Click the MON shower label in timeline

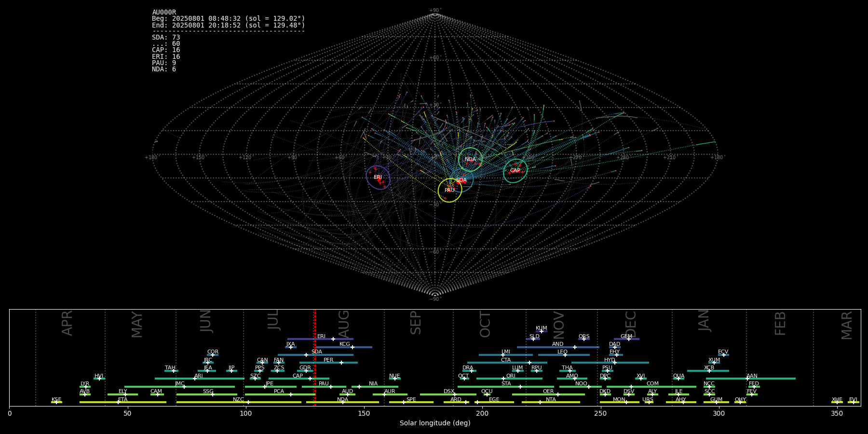coord(619,400)
